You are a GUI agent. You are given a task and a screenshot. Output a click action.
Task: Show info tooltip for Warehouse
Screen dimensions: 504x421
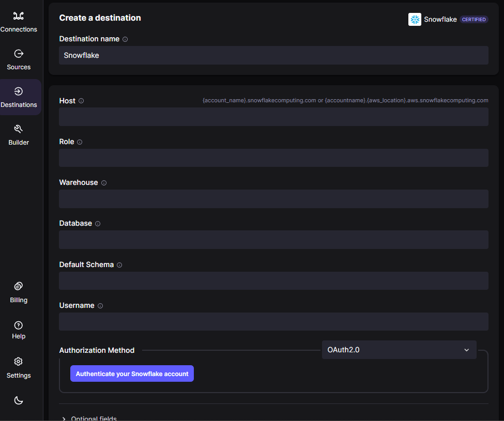104,183
